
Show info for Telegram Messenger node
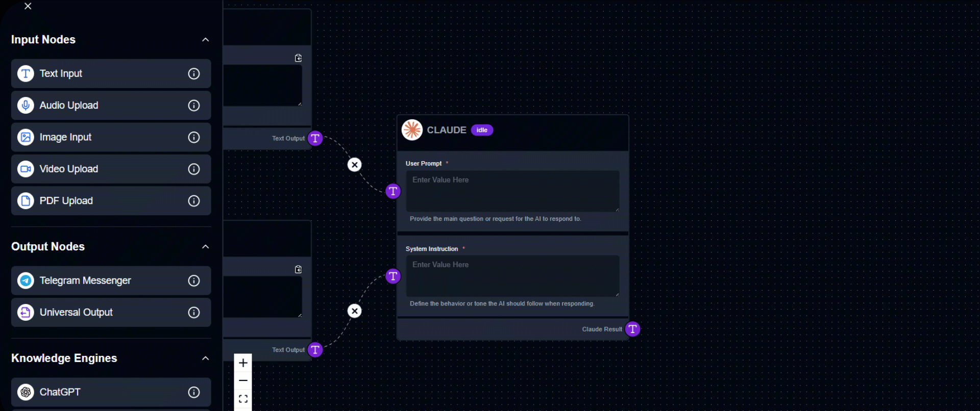(x=194, y=280)
